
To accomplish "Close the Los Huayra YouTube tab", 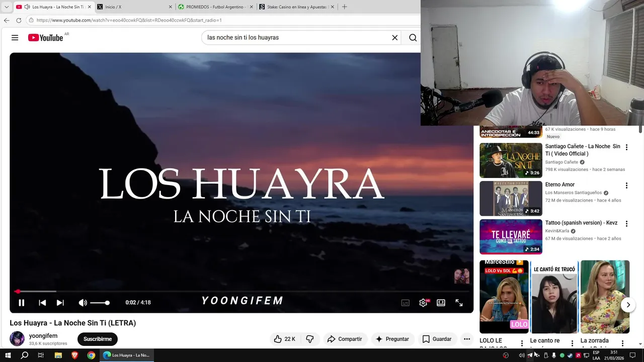I will 89,7.
